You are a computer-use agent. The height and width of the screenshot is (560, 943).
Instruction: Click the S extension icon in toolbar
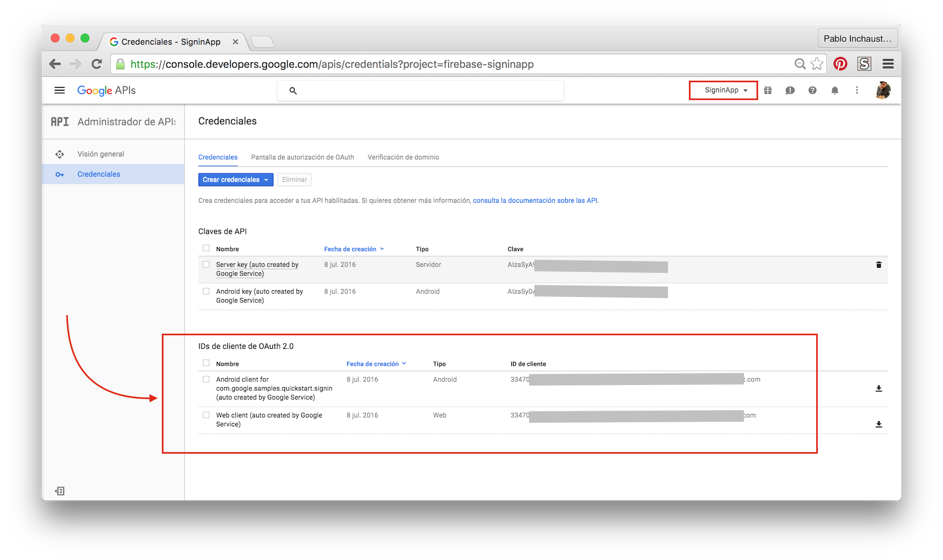[x=864, y=64]
